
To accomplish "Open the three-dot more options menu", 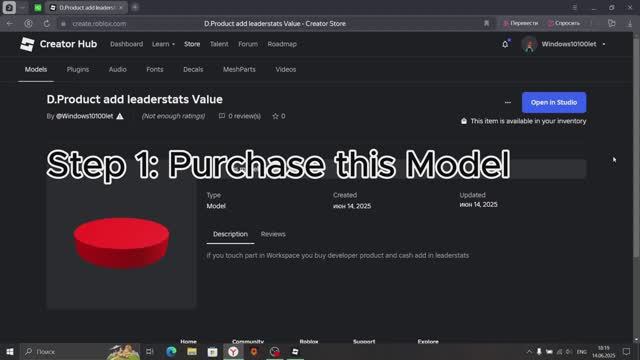I will (x=508, y=102).
